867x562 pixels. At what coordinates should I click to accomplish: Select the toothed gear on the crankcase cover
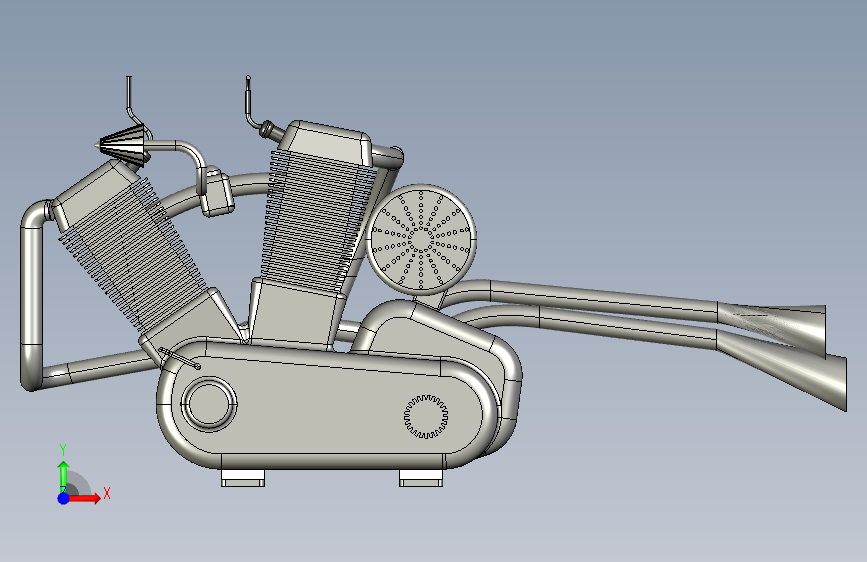[426, 417]
